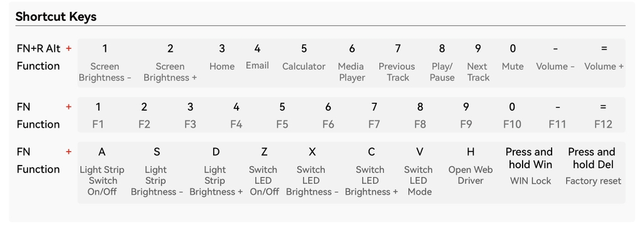Click the Factory reset label
Image resolution: width=644 pixels, height=231 pixels.
point(593,181)
